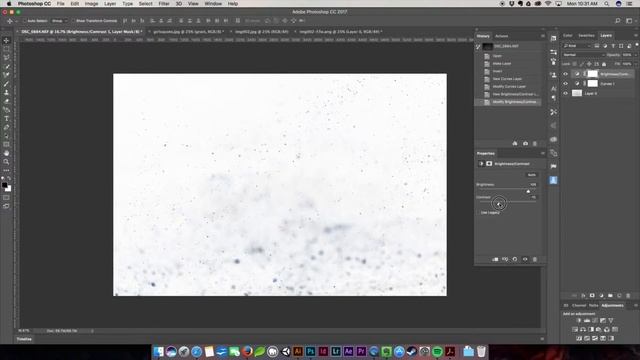Select the Zoom tool

[x=6, y=162]
